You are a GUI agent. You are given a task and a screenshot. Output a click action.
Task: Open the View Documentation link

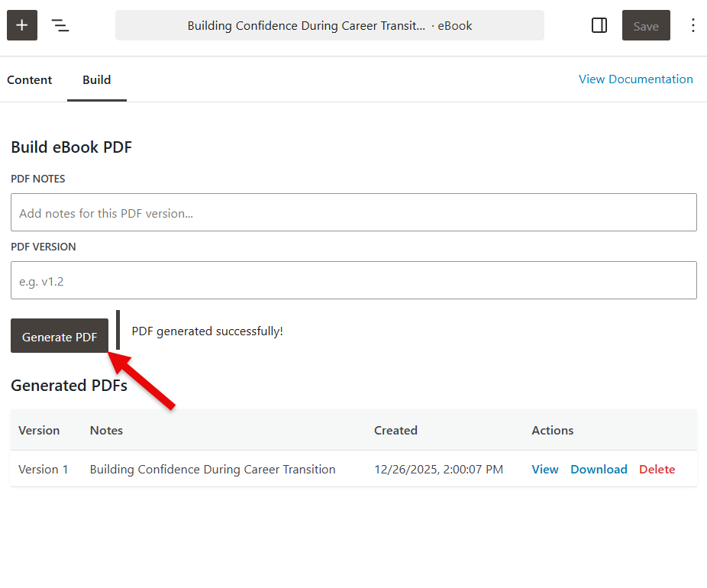click(636, 79)
